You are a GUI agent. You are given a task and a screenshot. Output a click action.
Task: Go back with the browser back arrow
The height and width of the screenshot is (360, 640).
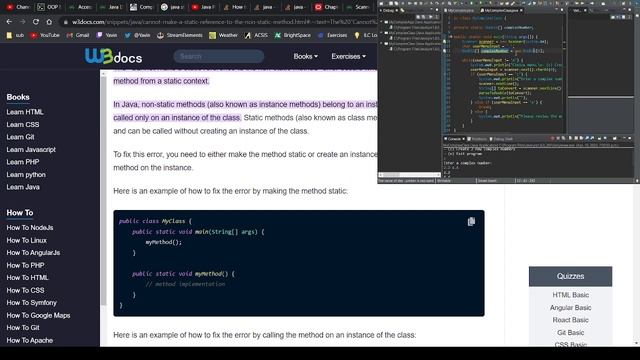(9, 22)
